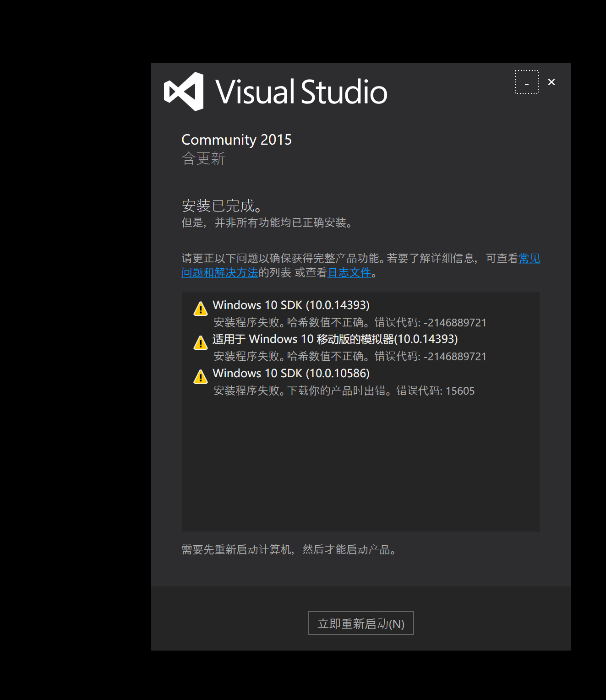Click the 但是，并非所有功能均已正确安装 message
The height and width of the screenshot is (700, 606).
point(267,223)
